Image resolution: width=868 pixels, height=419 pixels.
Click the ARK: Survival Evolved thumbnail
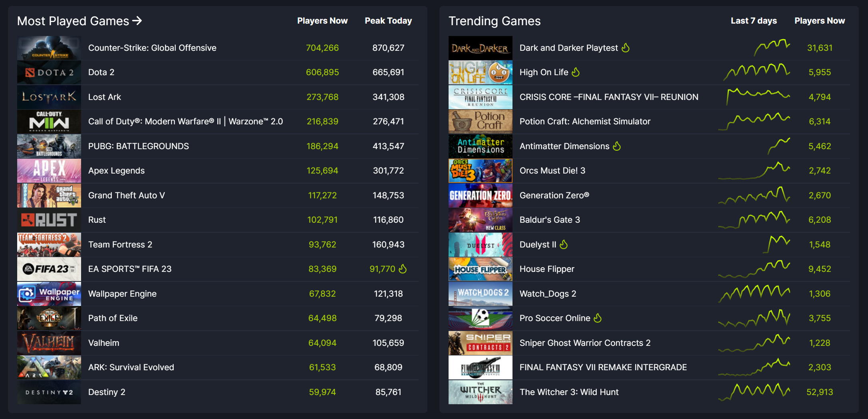click(x=49, y=367)
